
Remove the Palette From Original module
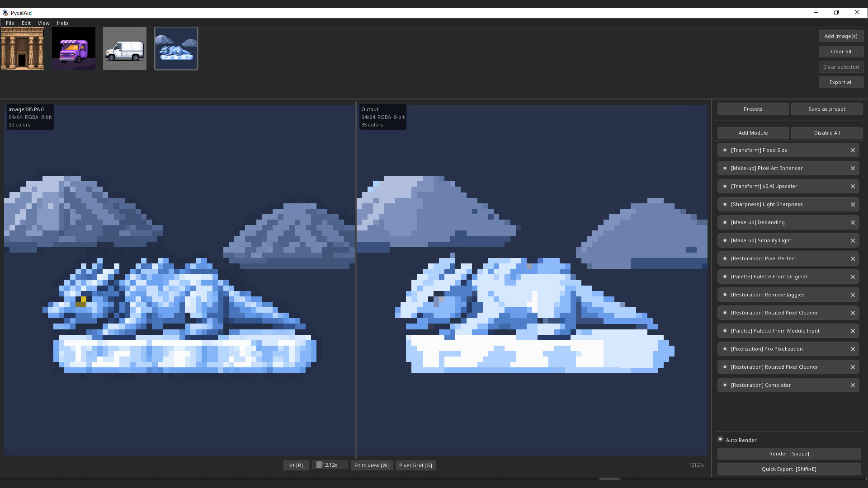click(853, 277)
